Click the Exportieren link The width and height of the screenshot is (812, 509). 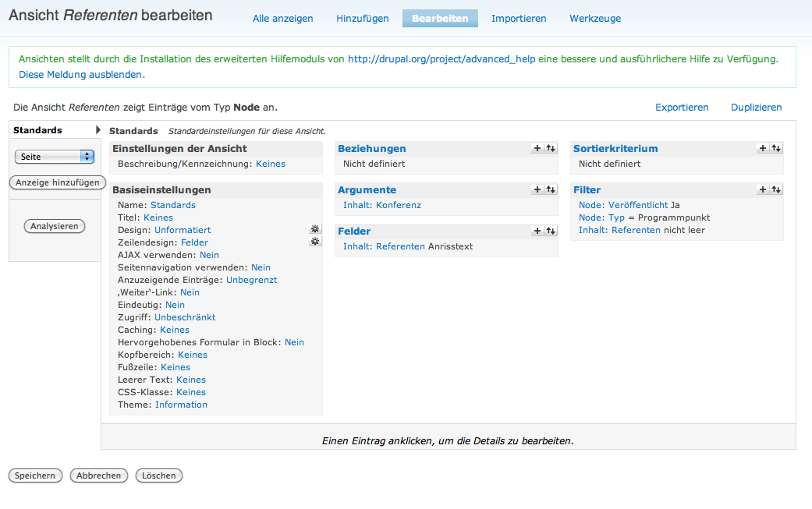[682, 108]
